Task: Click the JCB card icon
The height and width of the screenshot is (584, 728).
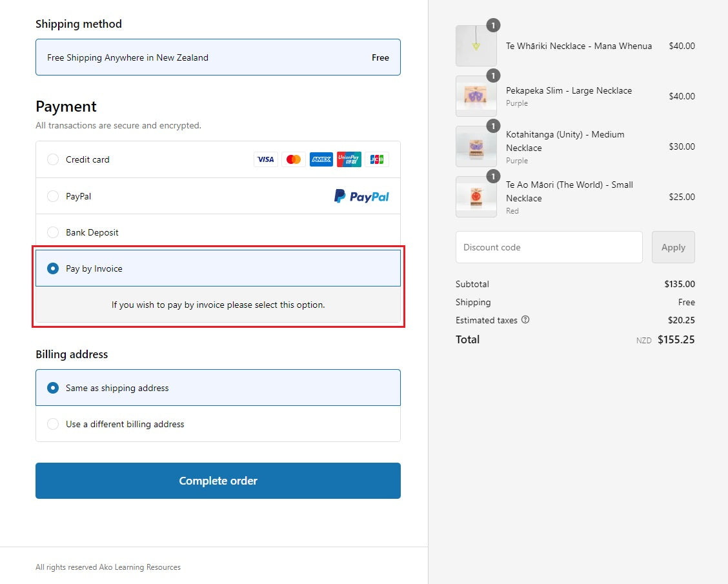Action: pos(377,159)
